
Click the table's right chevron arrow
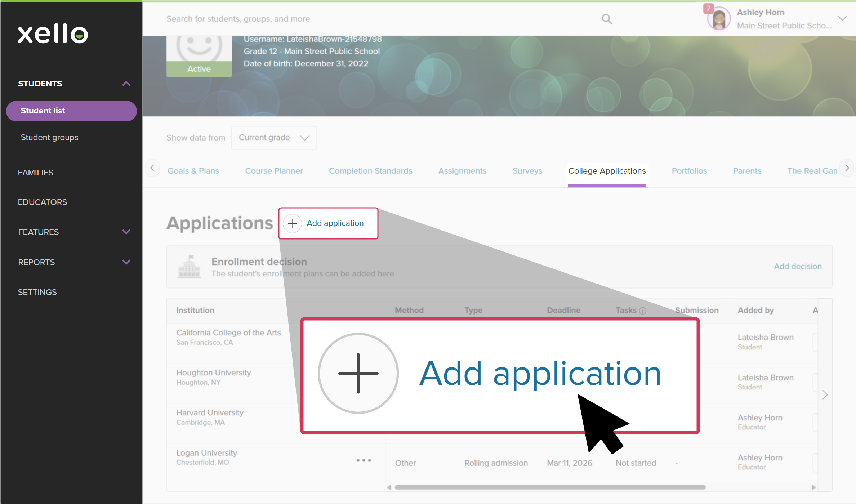pos(825,395)
